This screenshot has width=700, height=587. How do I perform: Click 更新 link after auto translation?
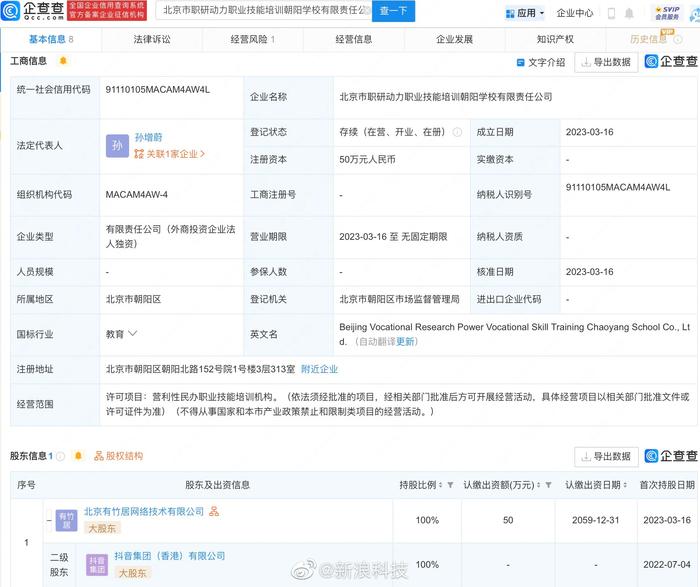tap(405, 341)
